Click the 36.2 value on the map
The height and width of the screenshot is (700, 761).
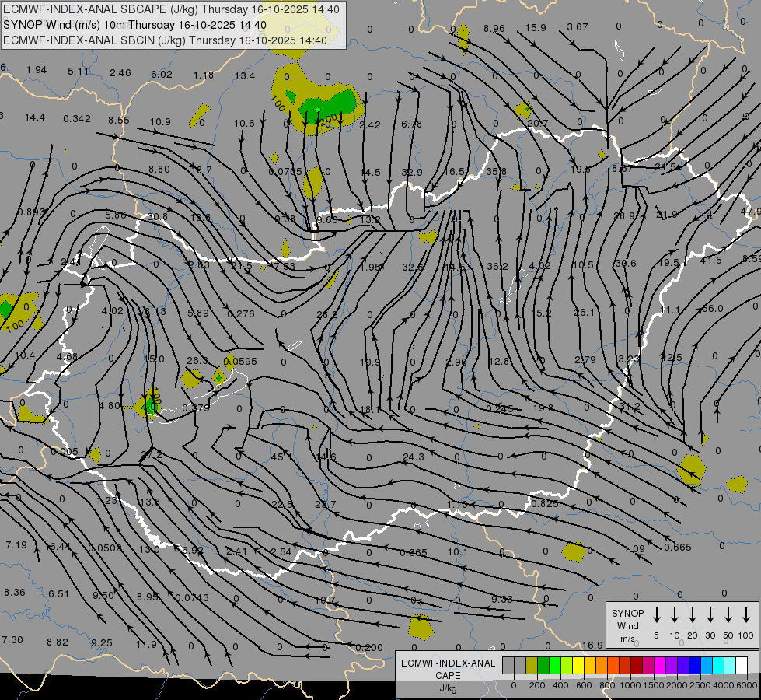coord(497,266)
